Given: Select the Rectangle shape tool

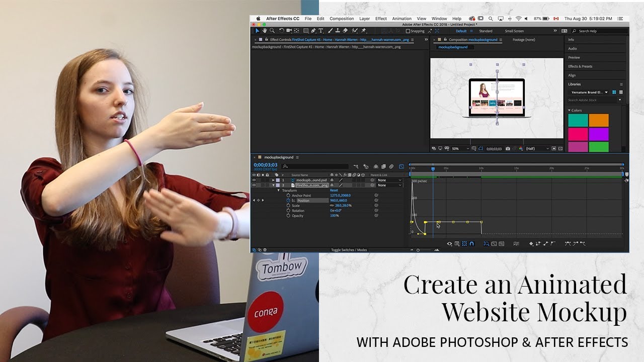Looking at the screenshot, I should pyautogui.click(x=305, y=31).
